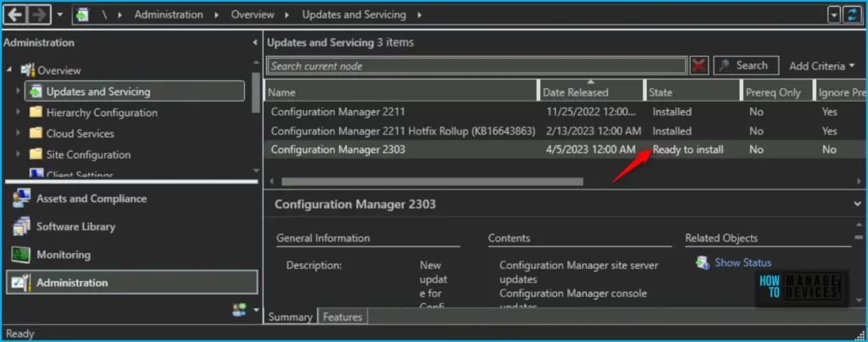Screen dimensions: 868x342
Task: Click the details pane vertical scrollbar
Action: coord(860,238)
